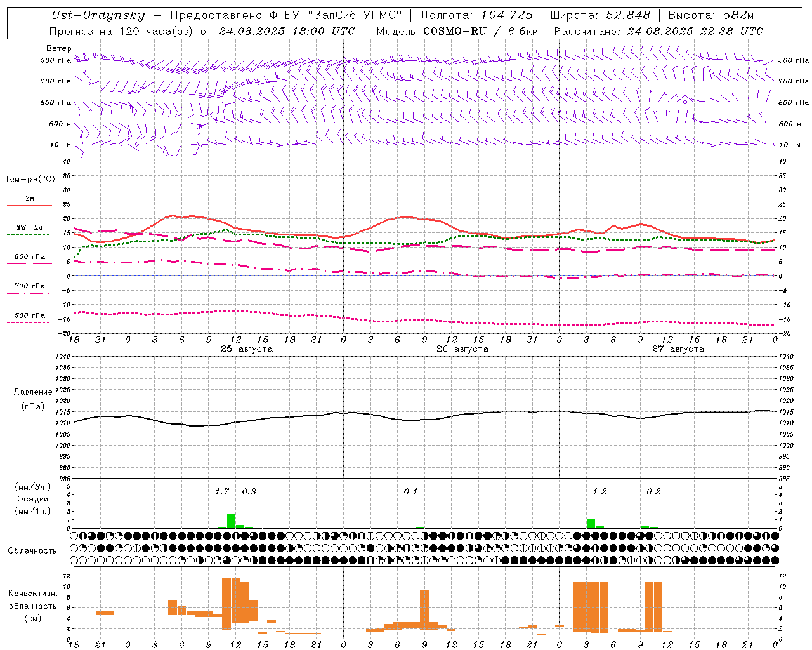
Task: Click the model label COSMO-RU / 6.6км
Action: pyautogui.click(x=480, y=30)
